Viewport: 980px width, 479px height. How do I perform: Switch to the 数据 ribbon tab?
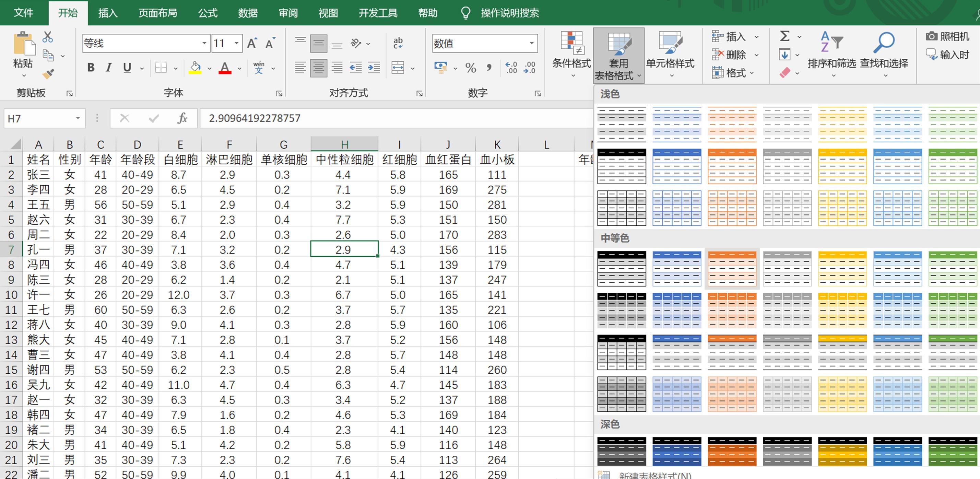[x=247, y=13]
